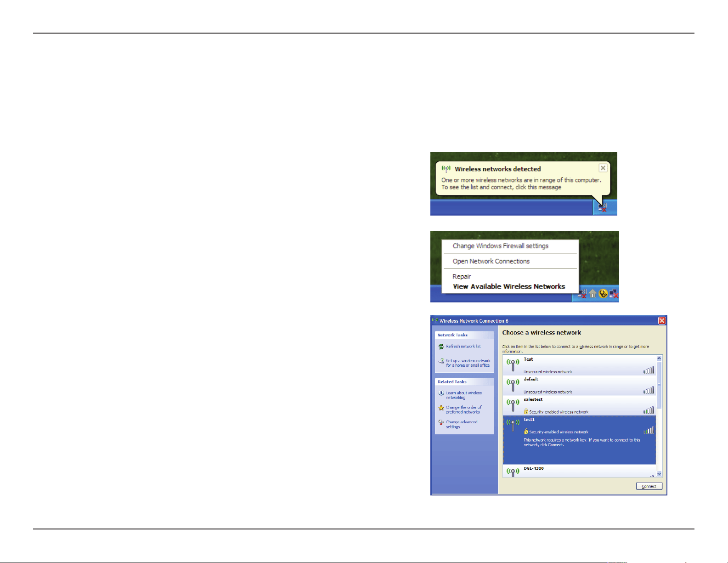
Task: Click the network list scrollbar down arrow
Action: [659, 474]
